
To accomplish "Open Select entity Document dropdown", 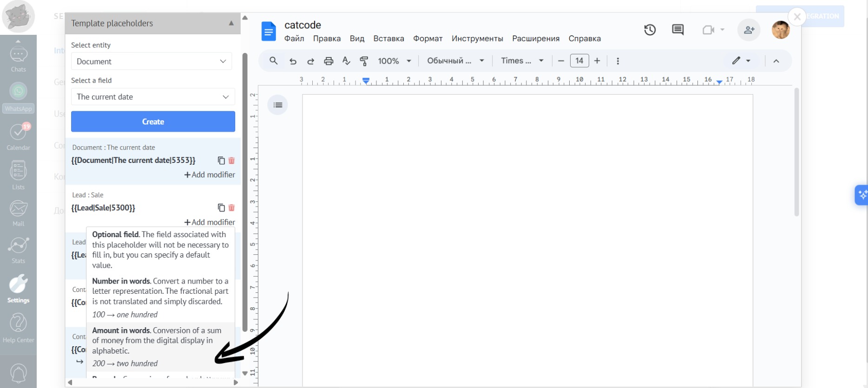I will click(151, 61).
